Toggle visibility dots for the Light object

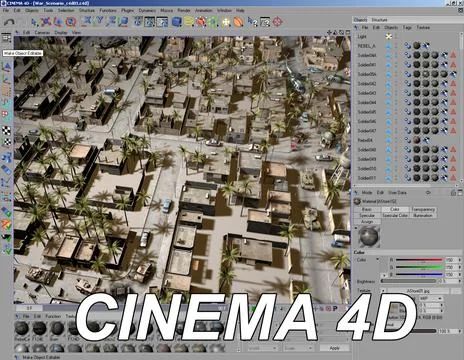click(x=396, y=36)
